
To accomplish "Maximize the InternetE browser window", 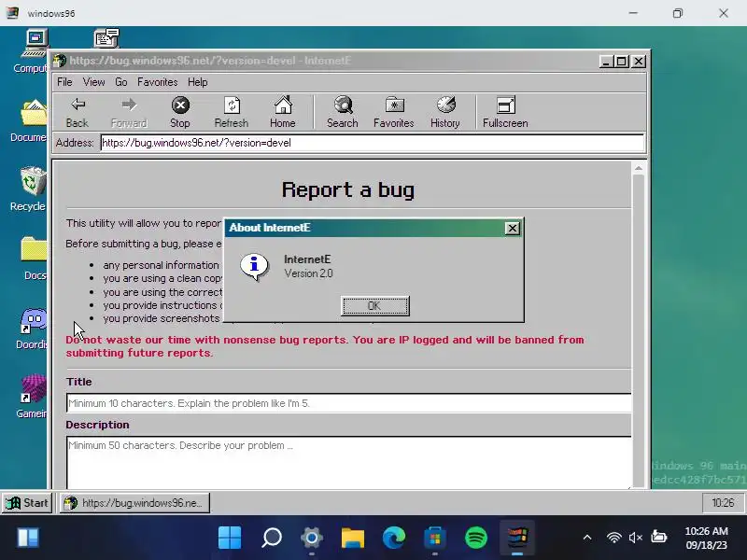I will point(622,62).
